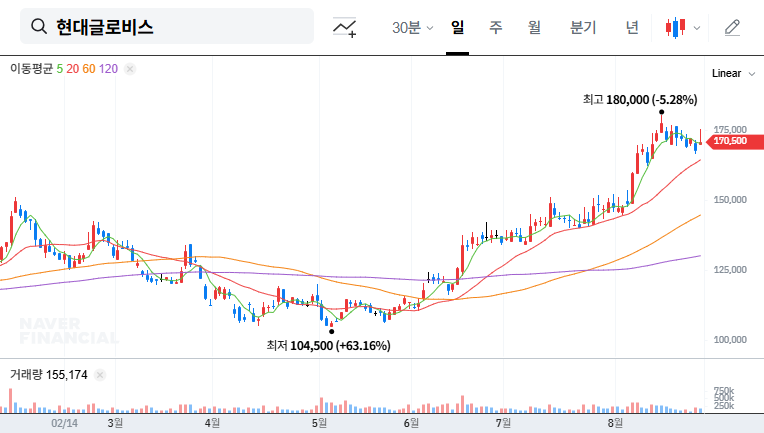
Task: Click the 최저 104,500 low marker label
Action: tap(328, 346)
